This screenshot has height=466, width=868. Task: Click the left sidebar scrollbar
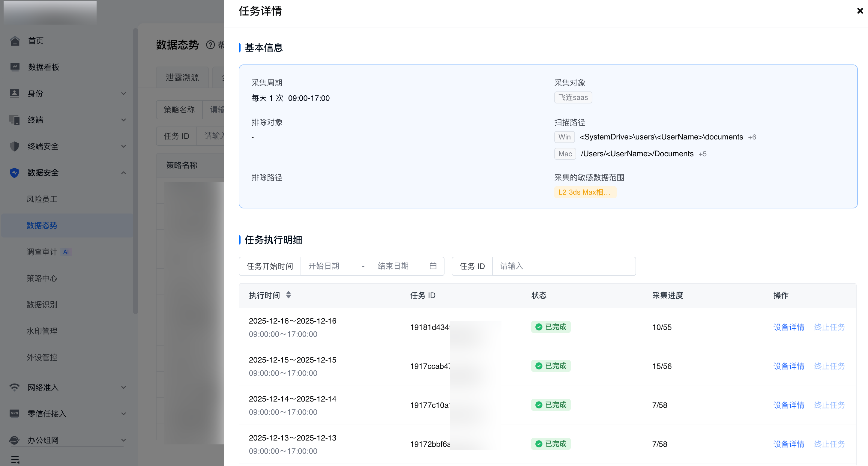point(136,171)
